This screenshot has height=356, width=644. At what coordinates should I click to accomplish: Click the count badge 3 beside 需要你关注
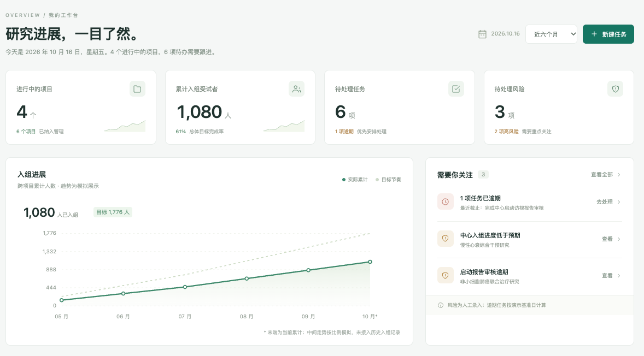point(483,175)
